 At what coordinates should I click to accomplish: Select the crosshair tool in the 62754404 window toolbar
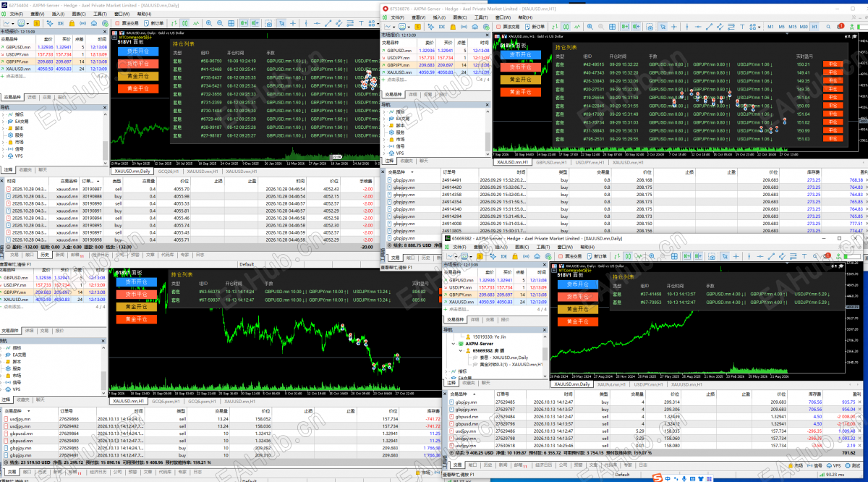point(293,23)
